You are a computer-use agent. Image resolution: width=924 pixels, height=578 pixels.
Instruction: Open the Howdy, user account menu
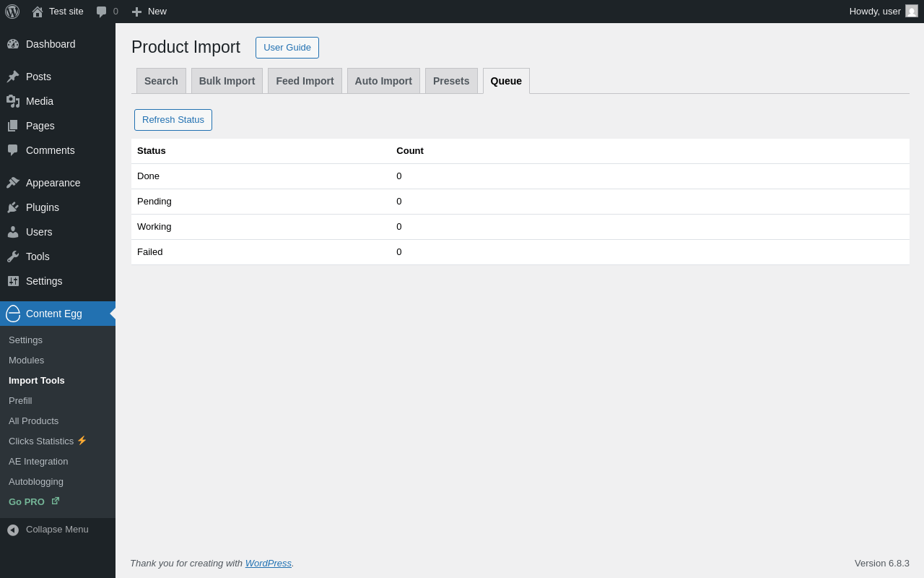(x=875, y=12)
